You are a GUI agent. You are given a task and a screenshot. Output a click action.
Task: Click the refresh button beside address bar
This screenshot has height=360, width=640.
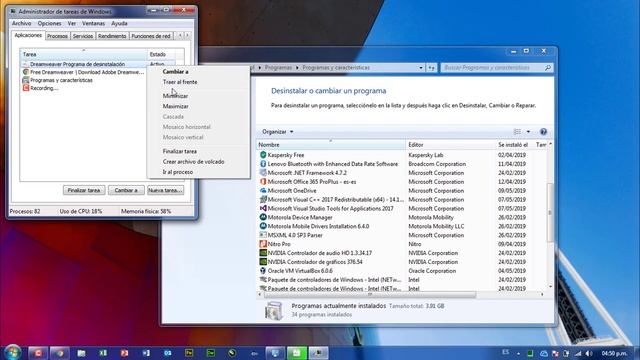431,68
